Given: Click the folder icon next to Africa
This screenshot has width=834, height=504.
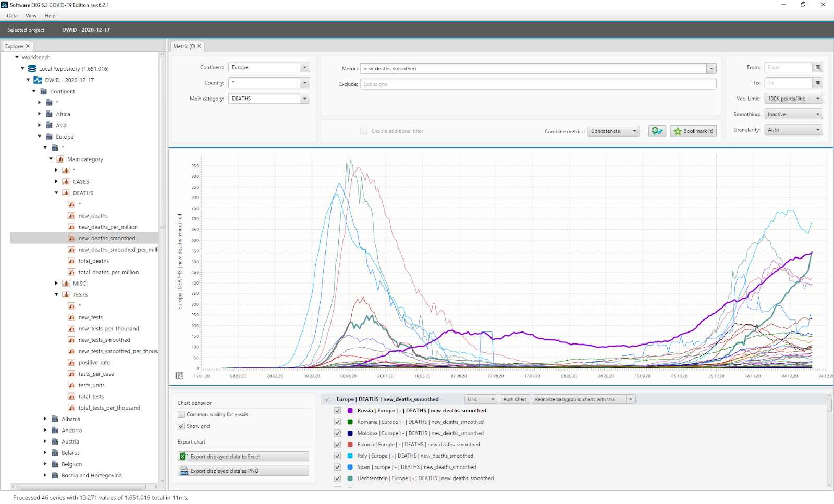Looking at the screenshot, I should tap(50, 114).
